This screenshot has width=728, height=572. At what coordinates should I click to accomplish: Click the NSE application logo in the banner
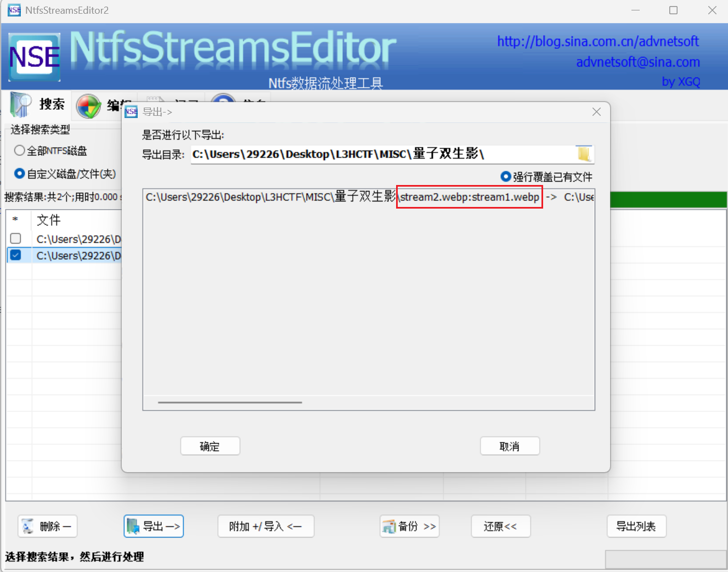click(35, 57)
